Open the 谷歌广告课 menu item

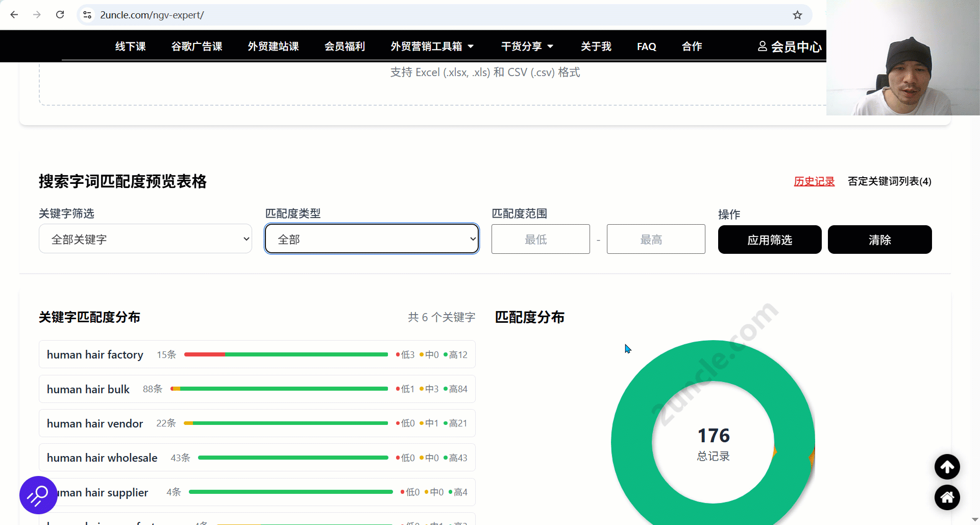[x=197, y=46]
